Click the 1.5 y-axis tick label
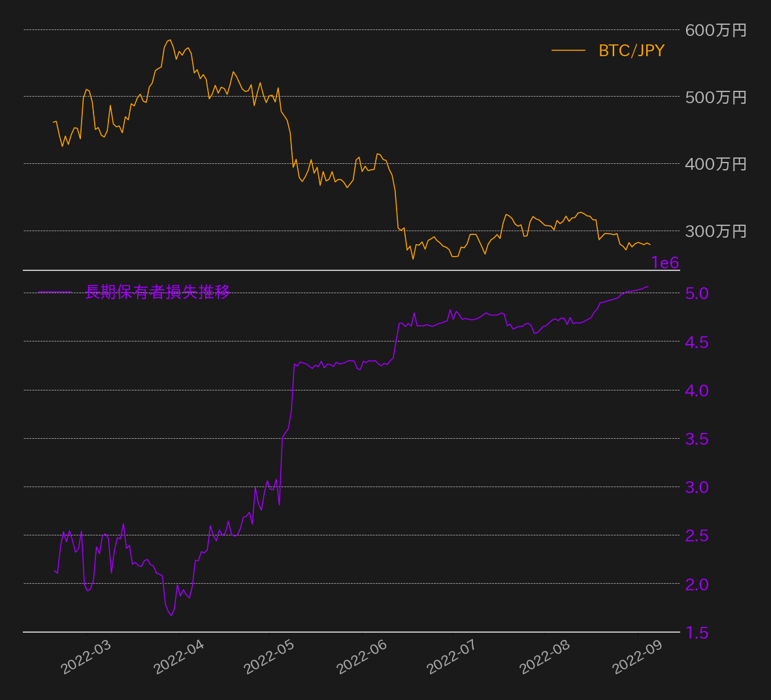 coord(697,633)
